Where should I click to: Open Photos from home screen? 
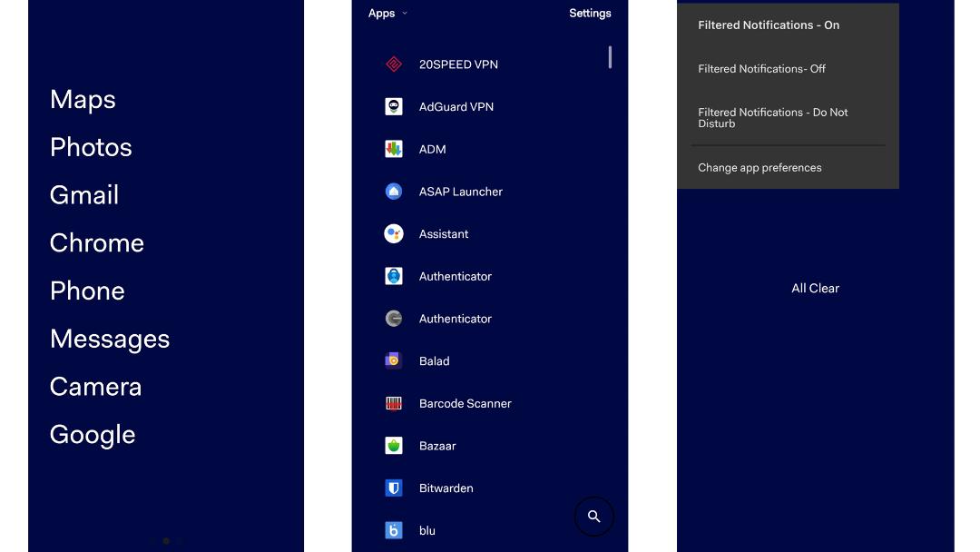point(92,148)
